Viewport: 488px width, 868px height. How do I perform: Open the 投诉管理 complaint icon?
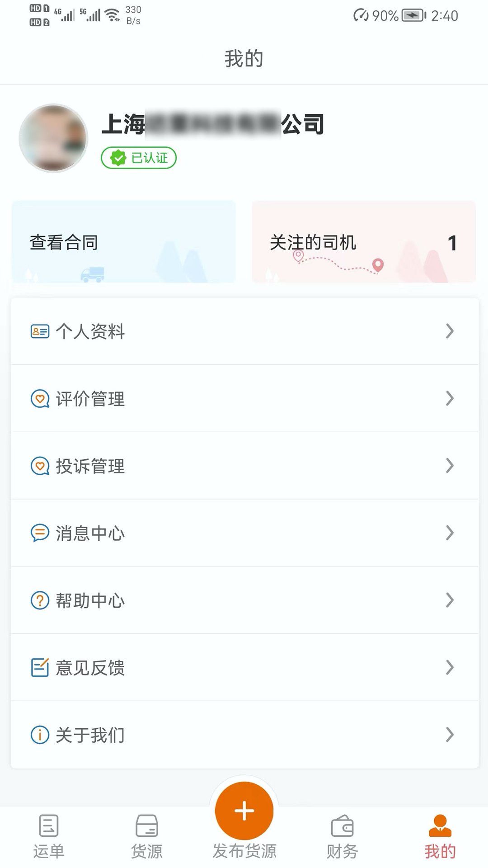click(x=40, y=466)
